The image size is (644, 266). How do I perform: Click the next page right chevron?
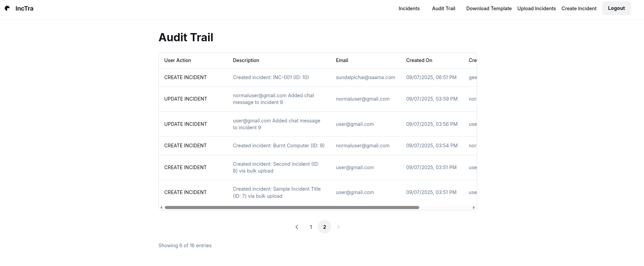click(338, 227)
